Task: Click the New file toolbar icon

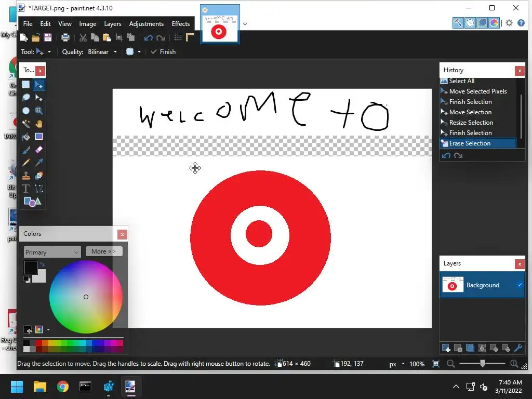Action: coord(24,37)
